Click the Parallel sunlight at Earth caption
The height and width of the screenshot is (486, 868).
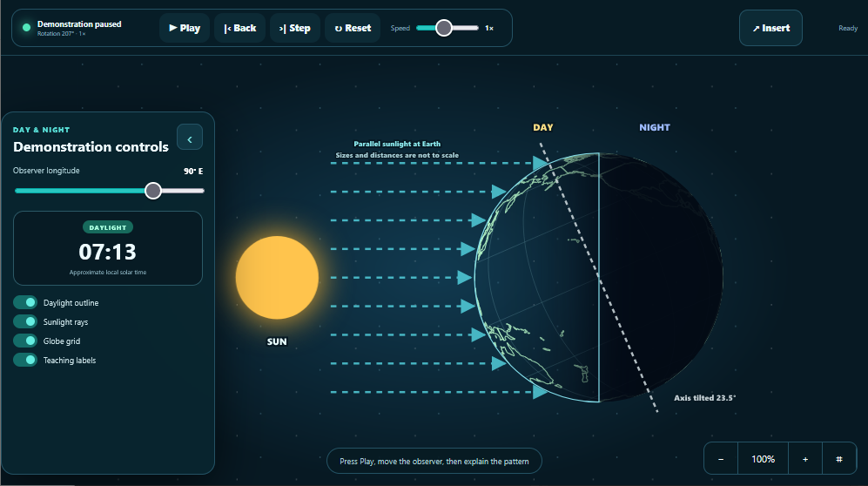397,144
